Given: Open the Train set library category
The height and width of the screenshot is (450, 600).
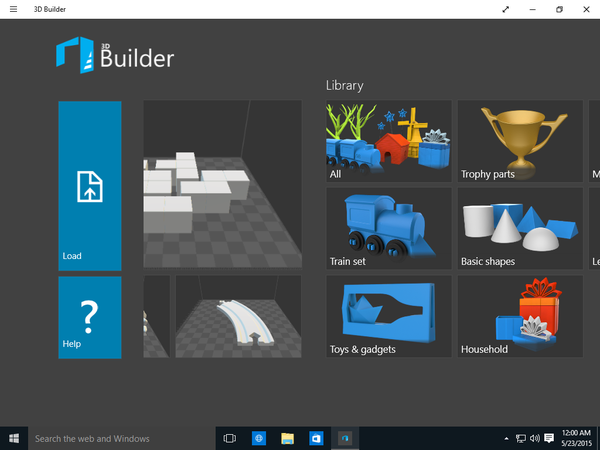Looking at the screenshot, I should pos(389,228).
